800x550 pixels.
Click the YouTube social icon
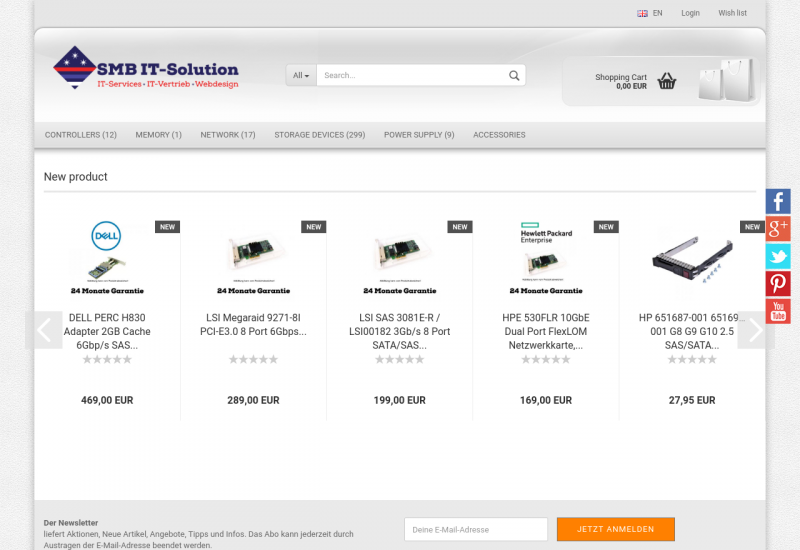click(778, 311)
